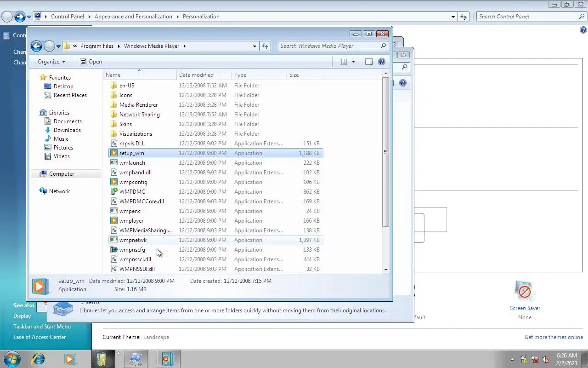The width and height of the screenshot is (588, 368).
Task: Click the Visualizations folder icon
Action: click(114, 134)
